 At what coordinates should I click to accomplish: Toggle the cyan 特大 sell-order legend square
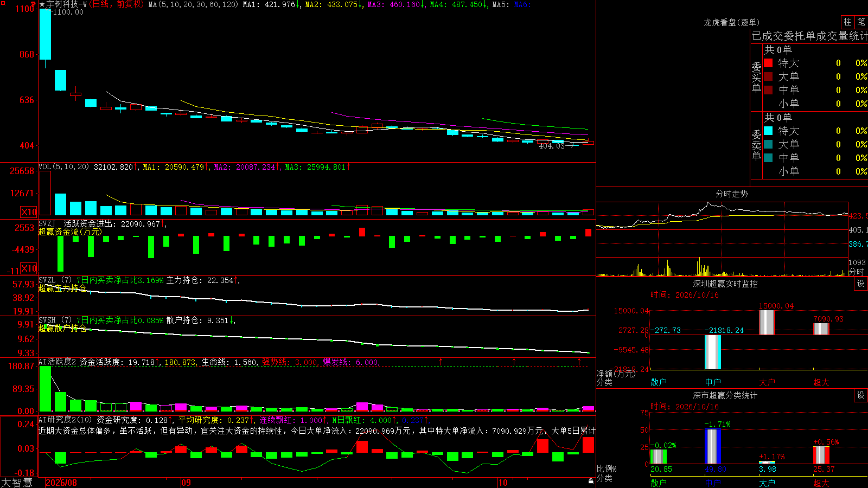click(x=768, y=131)
